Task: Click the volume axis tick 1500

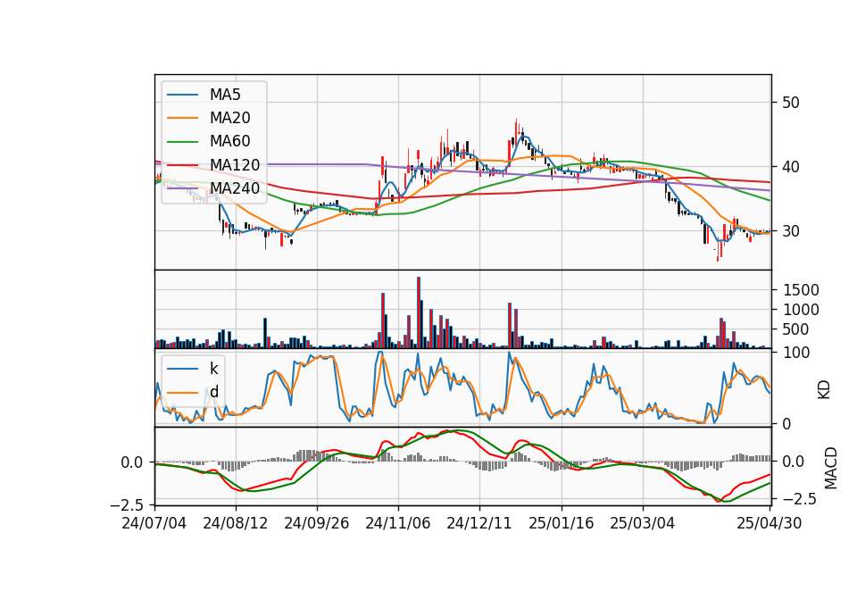Action: 801,290
